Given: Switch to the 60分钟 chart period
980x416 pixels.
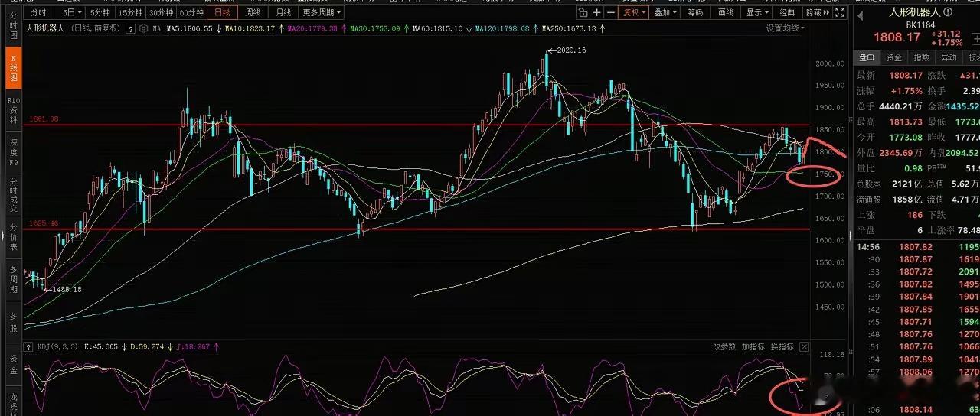Looking at the screenshot, I should pos(191,12).
